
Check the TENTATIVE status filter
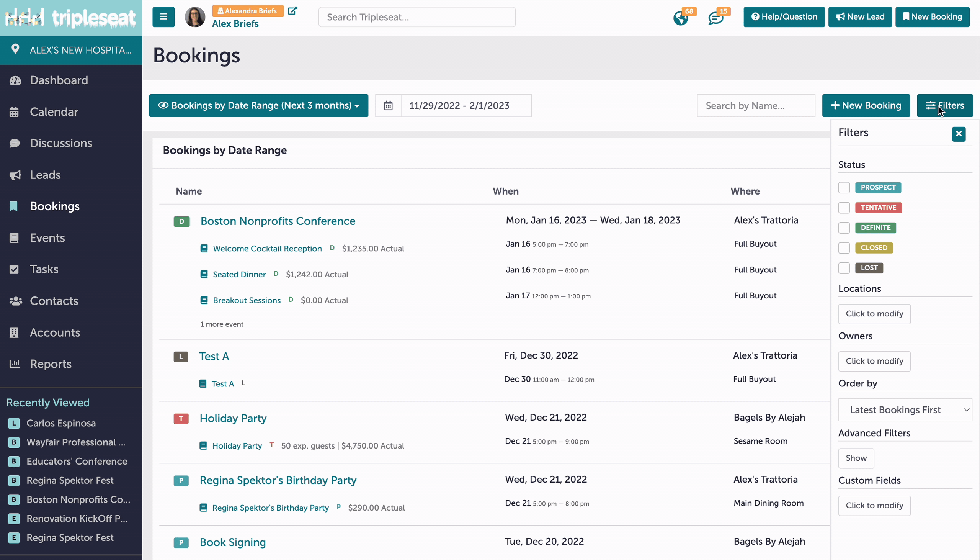(844, 208)
